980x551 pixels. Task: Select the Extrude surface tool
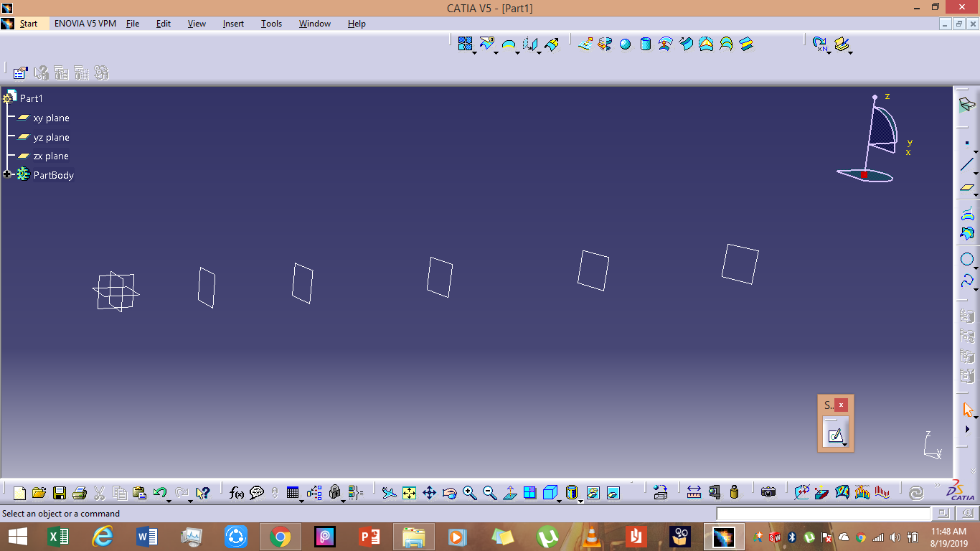click(x=585, y=44)
